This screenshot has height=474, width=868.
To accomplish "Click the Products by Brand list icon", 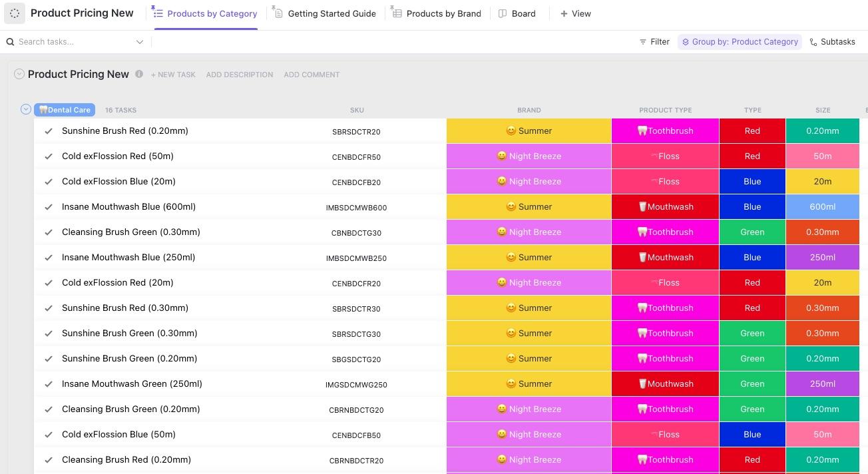I will click(397, 13).
